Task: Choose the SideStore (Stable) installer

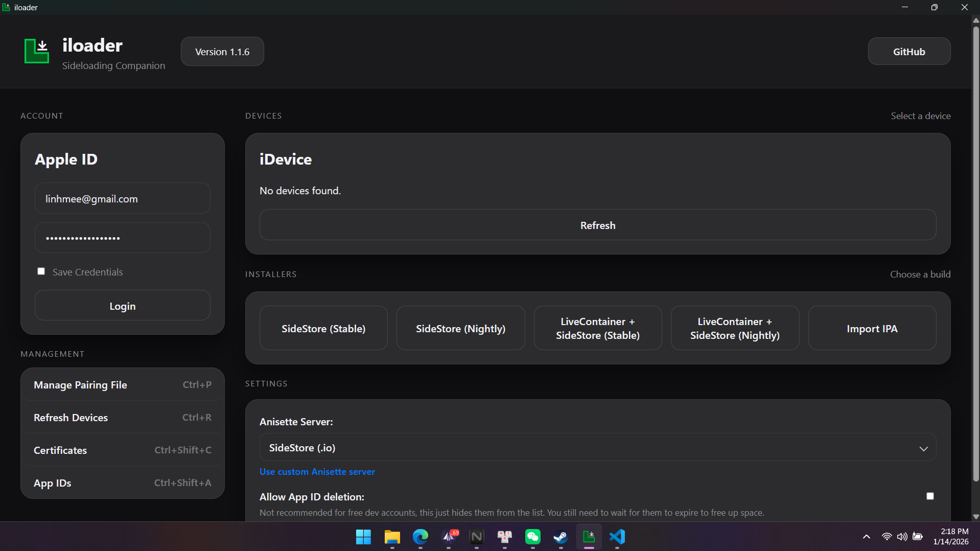Action: [323, 329]
